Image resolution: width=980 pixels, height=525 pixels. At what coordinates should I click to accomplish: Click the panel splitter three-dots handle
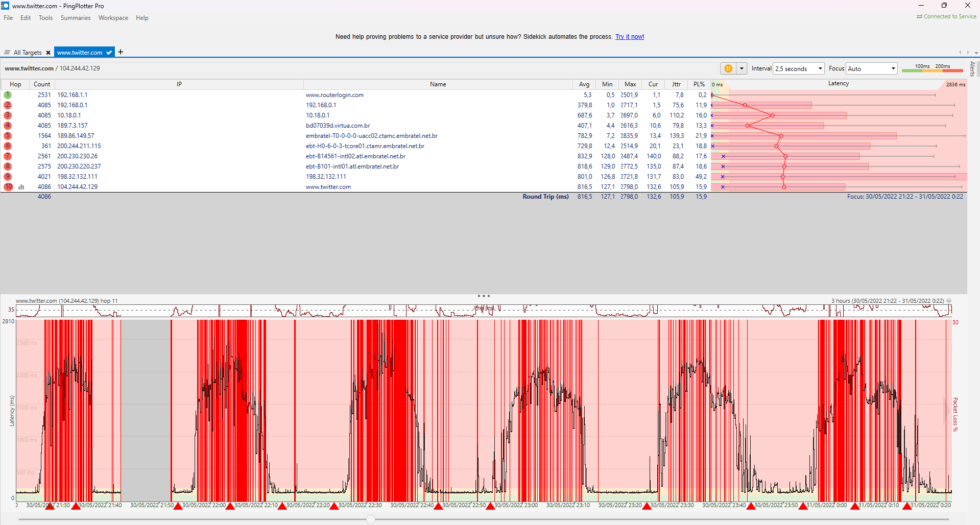484,296
